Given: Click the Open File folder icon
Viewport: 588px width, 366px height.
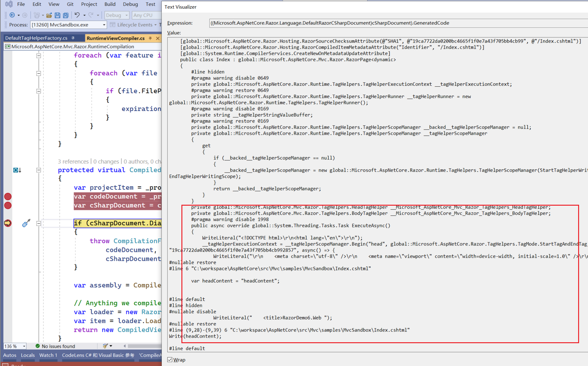Looking at the screenshot, I should [x=49, y=15].
